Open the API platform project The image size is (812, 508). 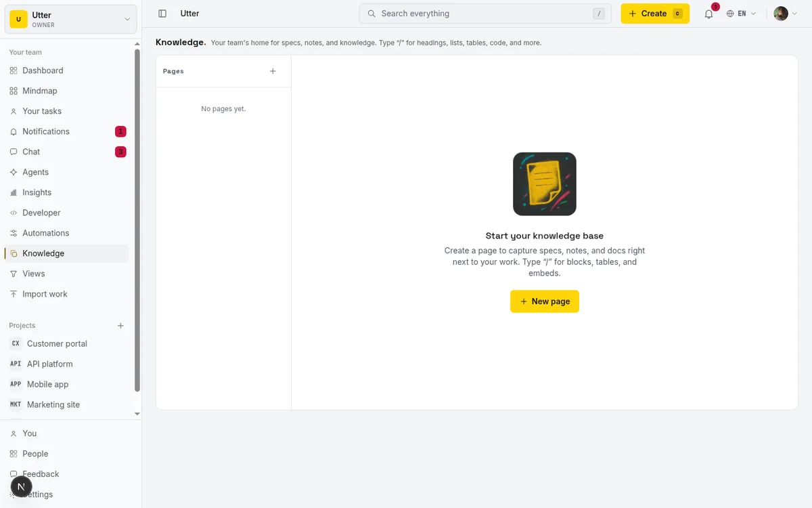pos(66,364)
